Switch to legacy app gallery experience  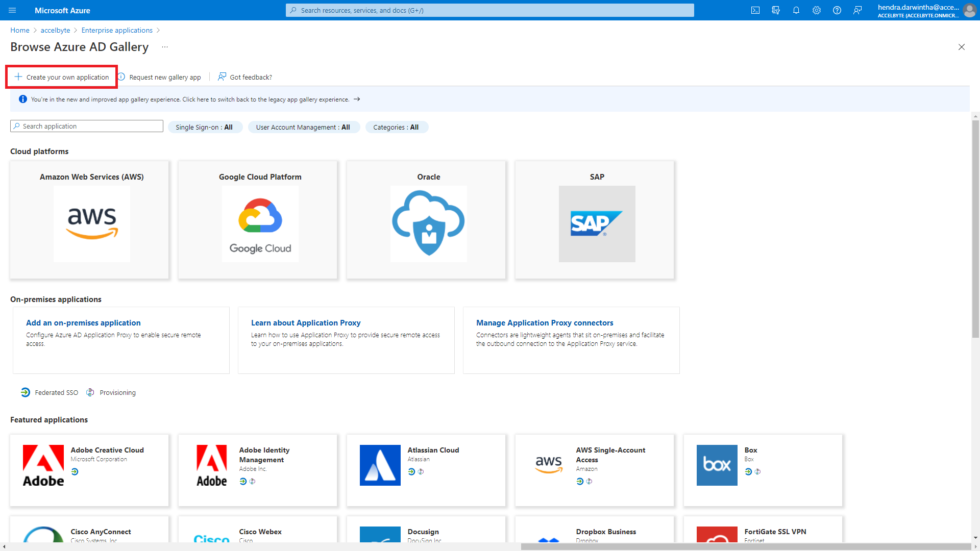click(356, 99)
